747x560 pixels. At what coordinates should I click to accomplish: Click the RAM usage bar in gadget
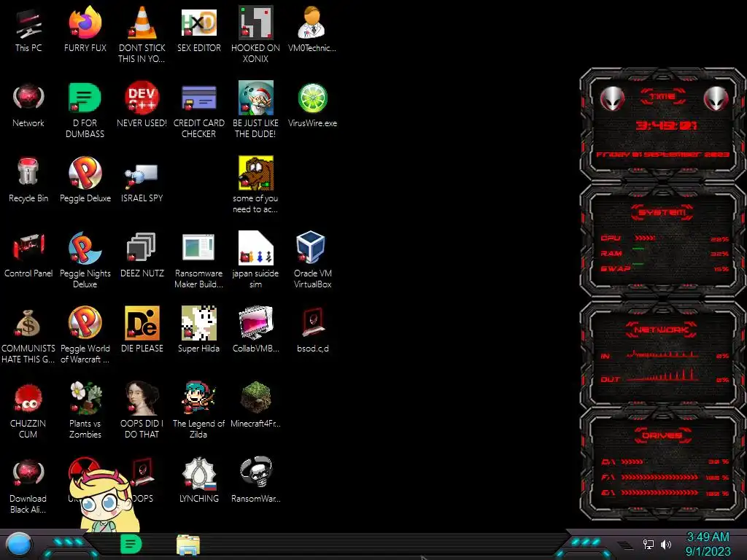click(638, 249)
